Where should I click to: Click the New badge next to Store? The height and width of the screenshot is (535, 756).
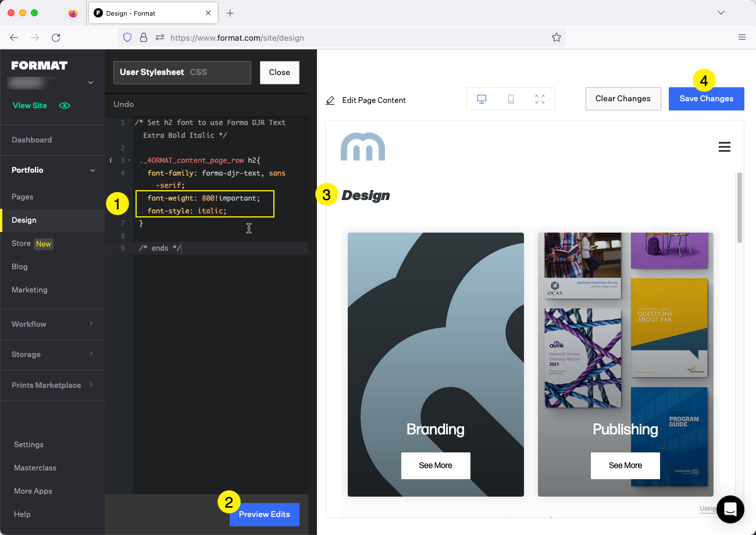(44, 244)
